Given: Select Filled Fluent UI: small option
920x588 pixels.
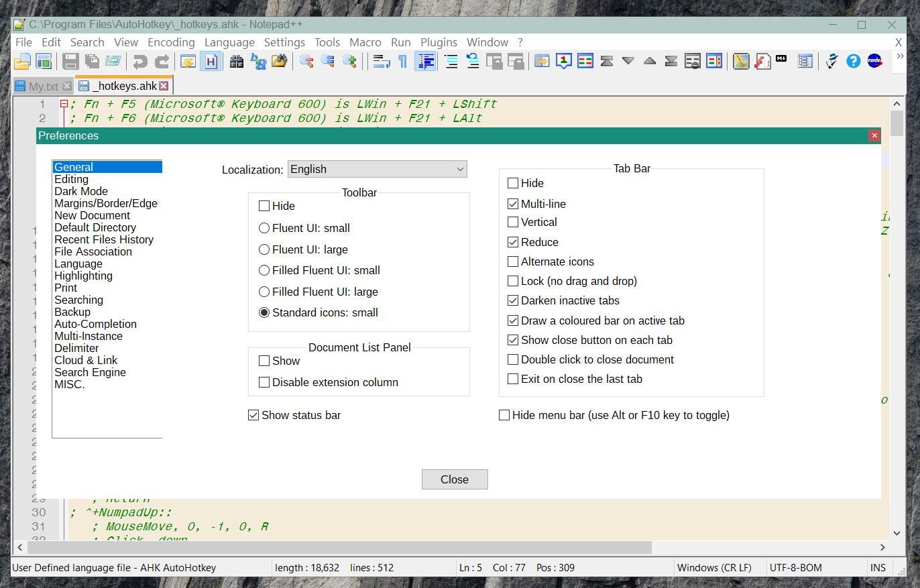Looking at the screenshot, I should pos(264,270).
